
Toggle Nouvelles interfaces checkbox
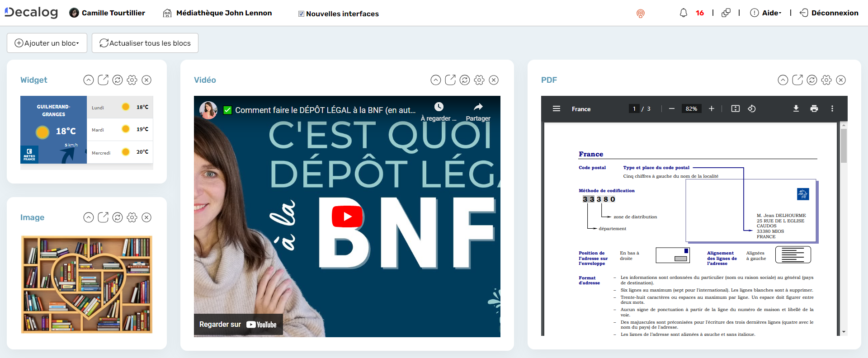coord(301,14)
